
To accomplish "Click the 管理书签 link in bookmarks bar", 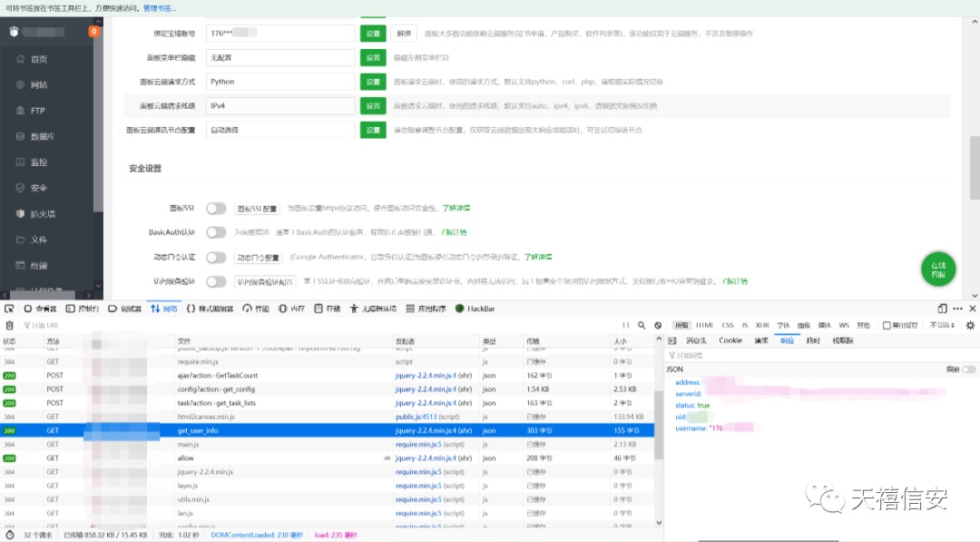I will [x=160, y=8].
